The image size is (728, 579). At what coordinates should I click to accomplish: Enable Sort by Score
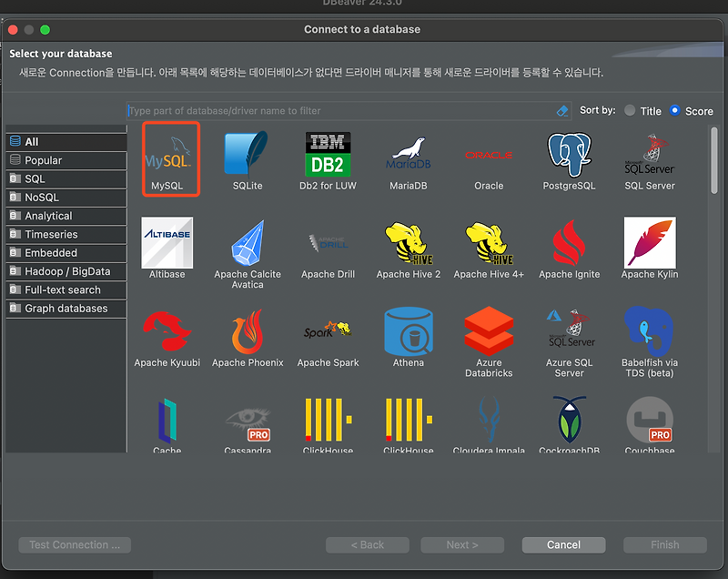click(x=675, y=110)
